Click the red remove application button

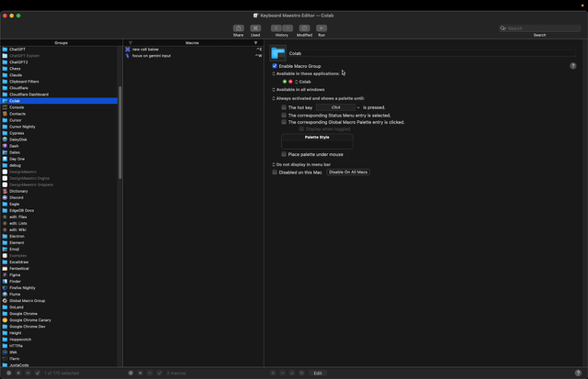[290, 82]
